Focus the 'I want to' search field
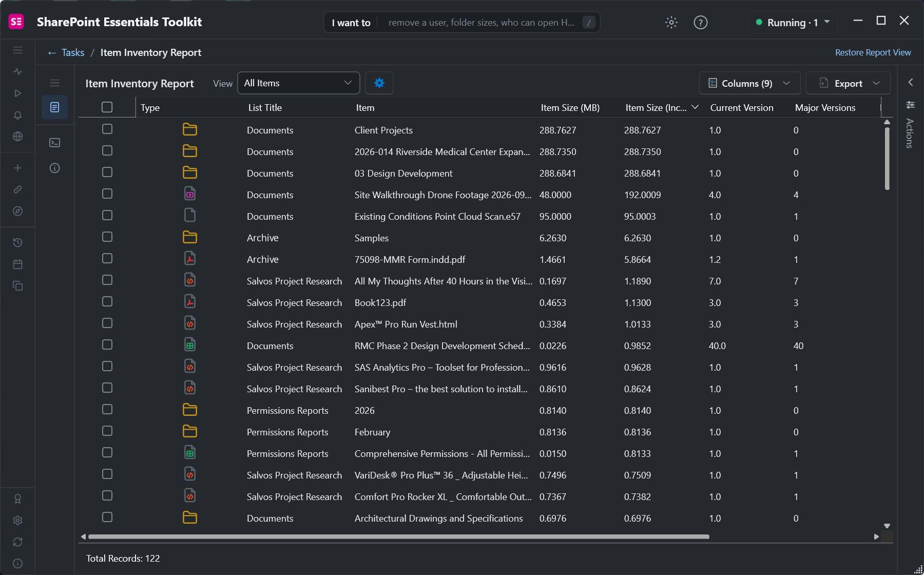This screenshot has height=575, width=924. [462, 23]
